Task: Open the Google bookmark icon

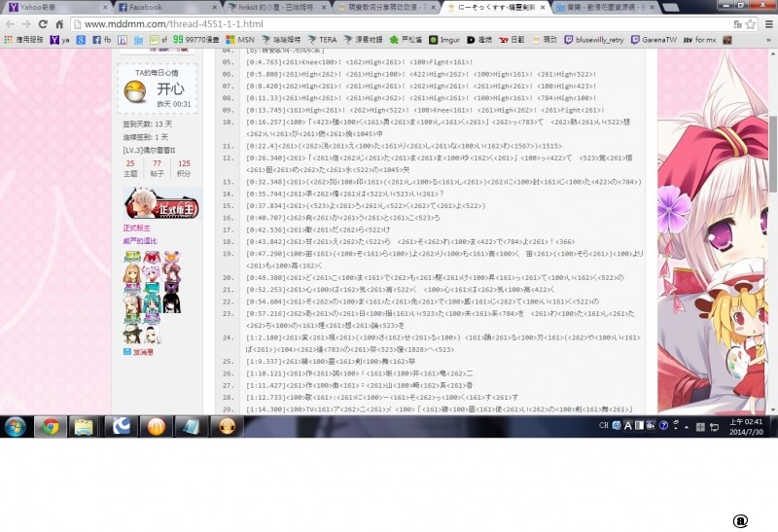Action: coord(81,40)
